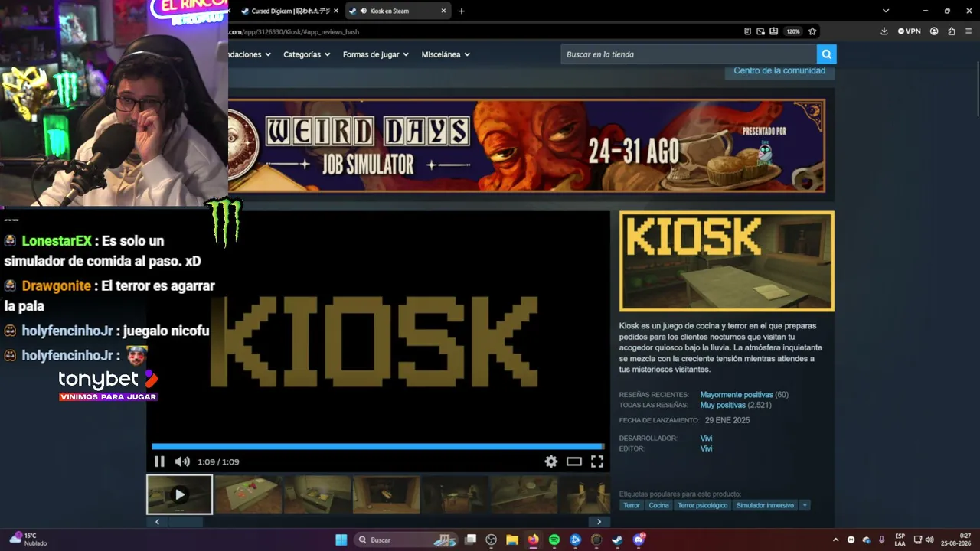Open the partially visible 'ndaciones' store dropdown
The height and width of the screenshot is (551, 980).
[x=250, y=54]
